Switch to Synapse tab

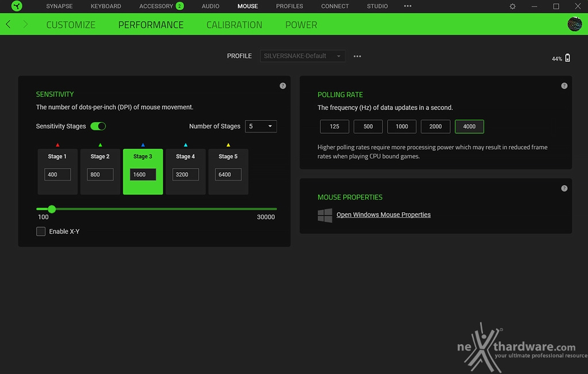pyautogui.click(x=59, y=6)
